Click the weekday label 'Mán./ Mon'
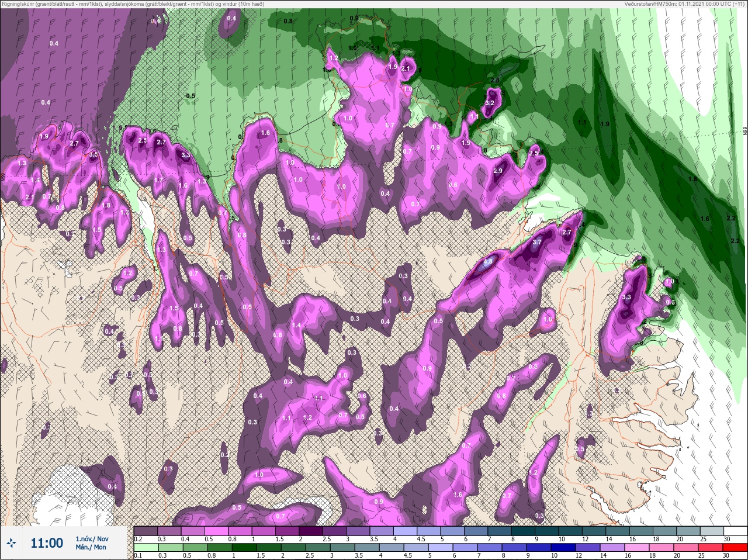This screenshot has width=748, height=560. pos(91,547)
